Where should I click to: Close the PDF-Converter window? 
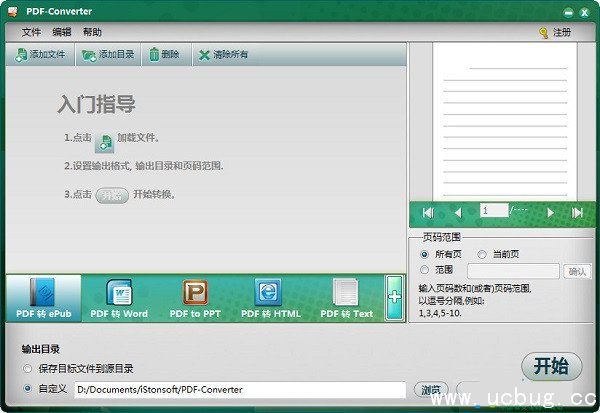pos(584,12)
